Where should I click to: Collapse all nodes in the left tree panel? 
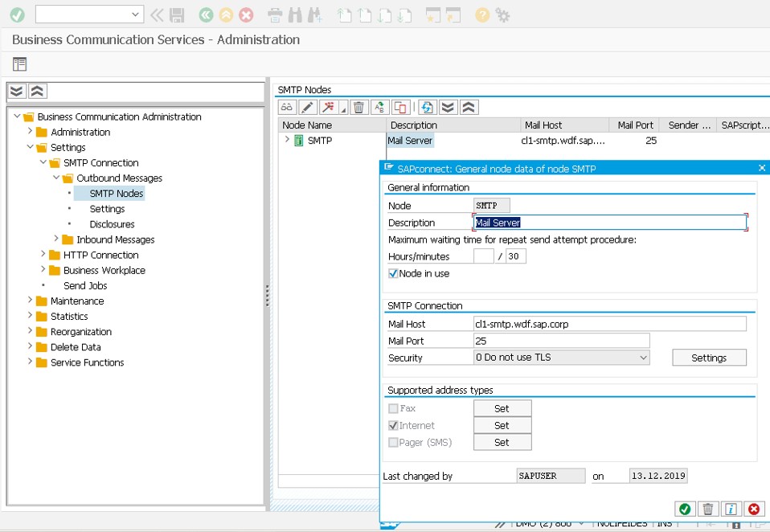37,92
